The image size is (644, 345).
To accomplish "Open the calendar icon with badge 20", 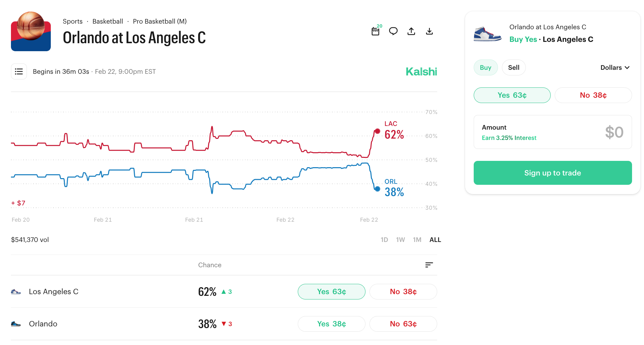I will [x=375, y=31].
